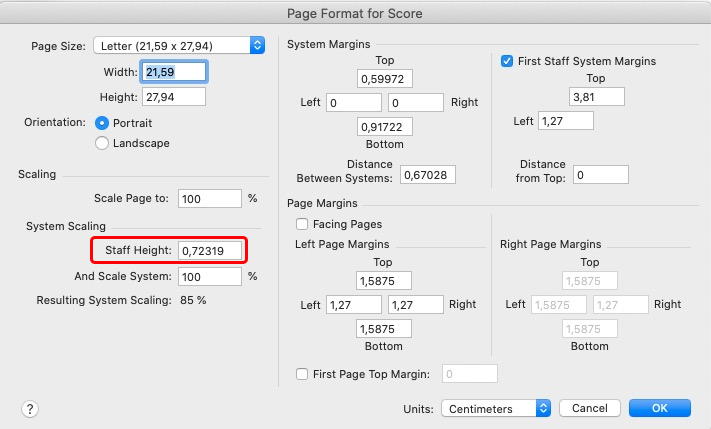The width and height of the screenshot is (711, 429).
Task: Click the Distance from Top field
Action: (600, 175)
